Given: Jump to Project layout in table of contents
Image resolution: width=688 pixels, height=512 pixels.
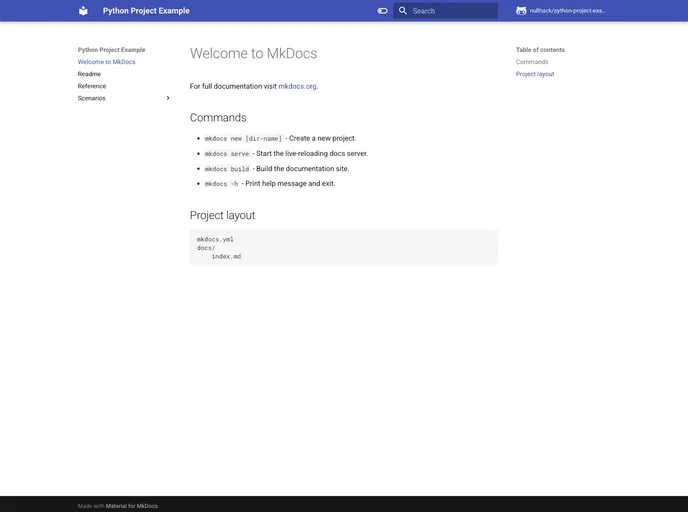Looking at the screenshot, I should click(x=535, y=74).
